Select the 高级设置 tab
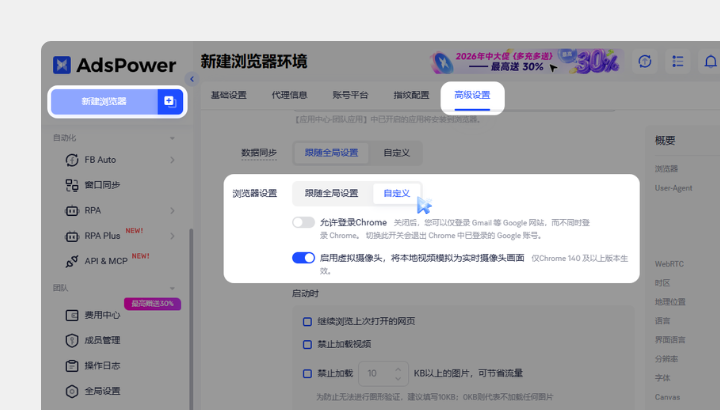The image size is (720, 410). pos(472,95)
